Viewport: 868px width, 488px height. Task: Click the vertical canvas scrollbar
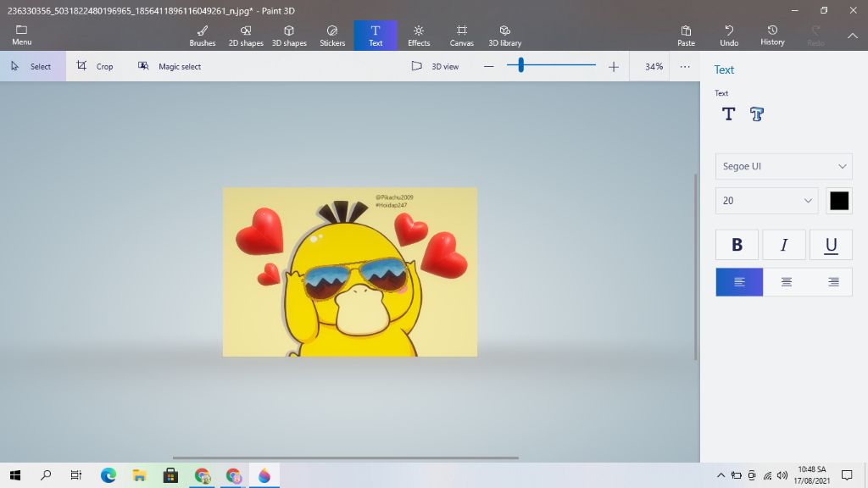coord(696,267)
